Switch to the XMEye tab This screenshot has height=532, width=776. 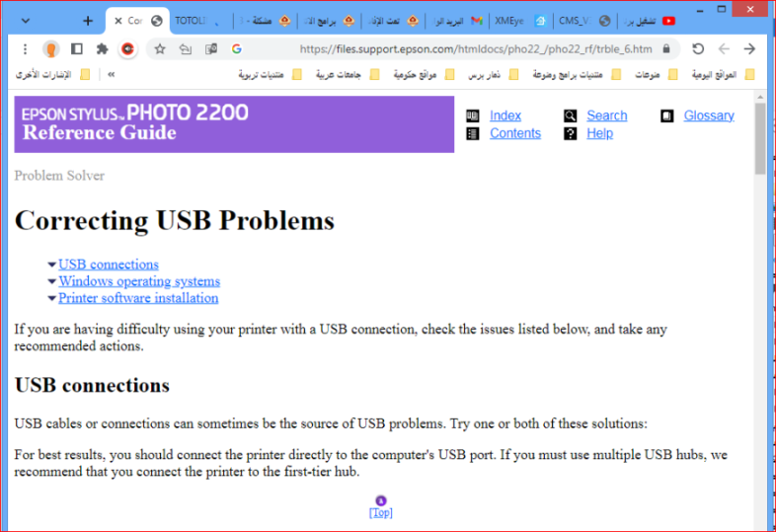520,21
